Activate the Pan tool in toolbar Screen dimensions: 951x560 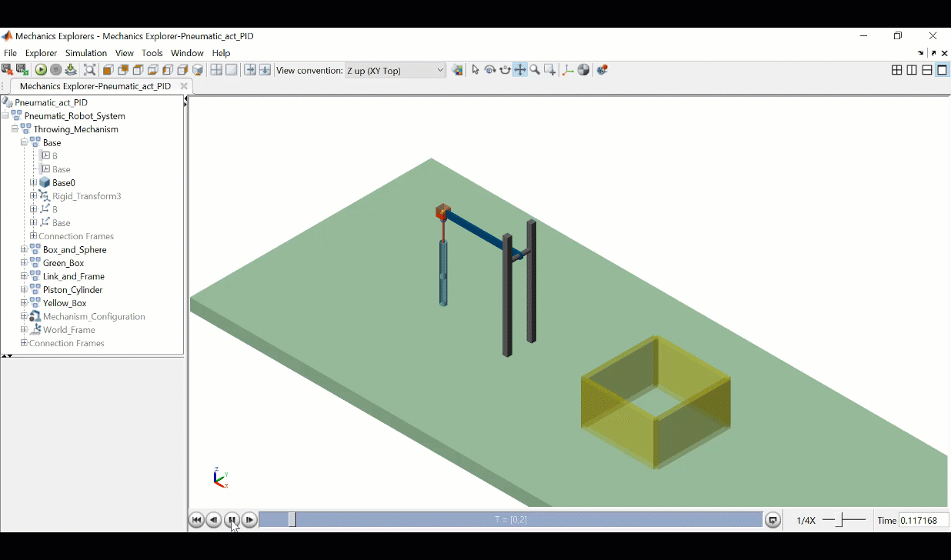[520, 70]
